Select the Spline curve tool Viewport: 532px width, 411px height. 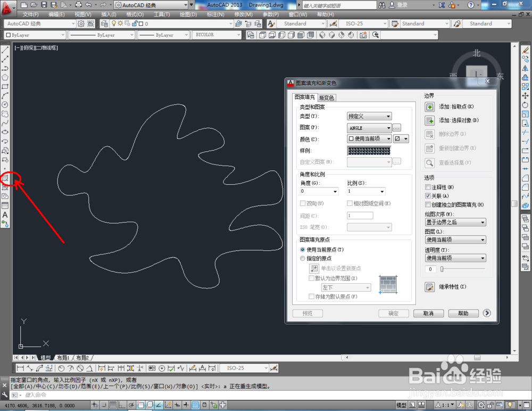pos(5,124)
